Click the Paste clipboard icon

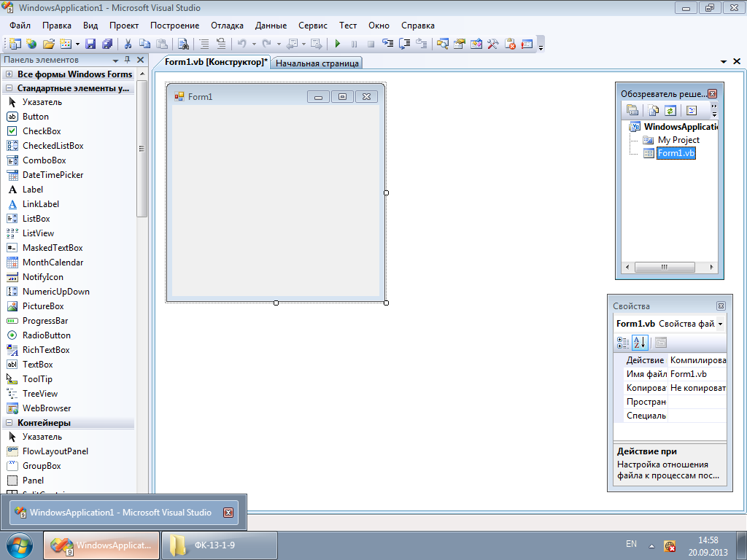(162, 44)
